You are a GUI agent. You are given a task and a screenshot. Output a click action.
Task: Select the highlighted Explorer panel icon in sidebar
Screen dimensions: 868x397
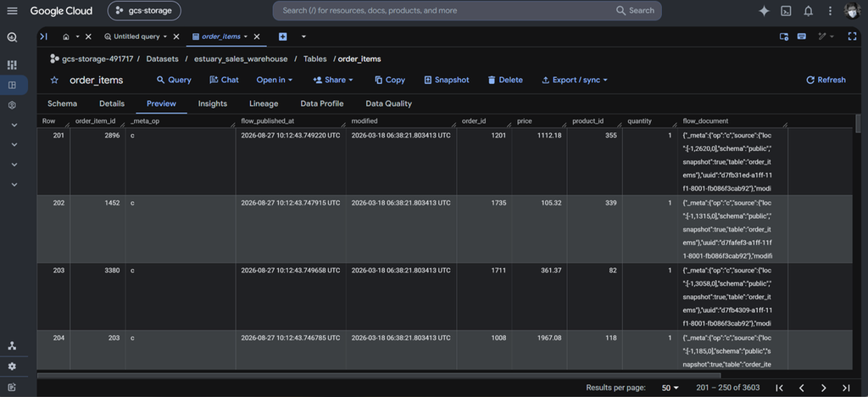[12, 86]
